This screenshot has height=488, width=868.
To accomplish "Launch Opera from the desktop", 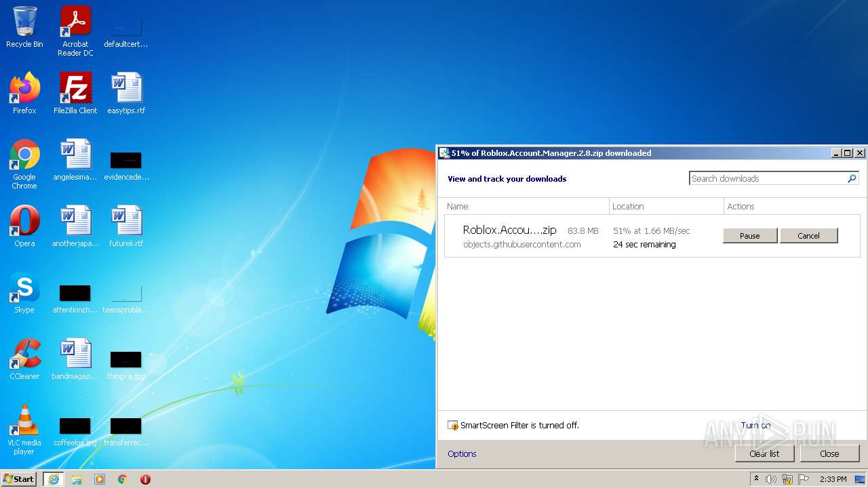I will (24, 226).
